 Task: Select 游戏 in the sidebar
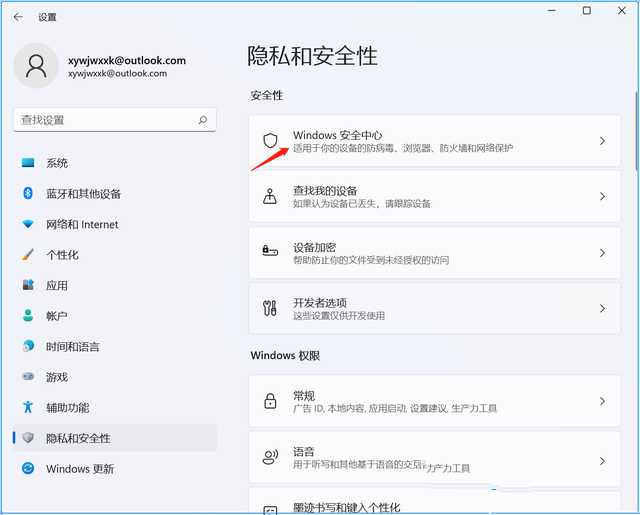point(115,377)
